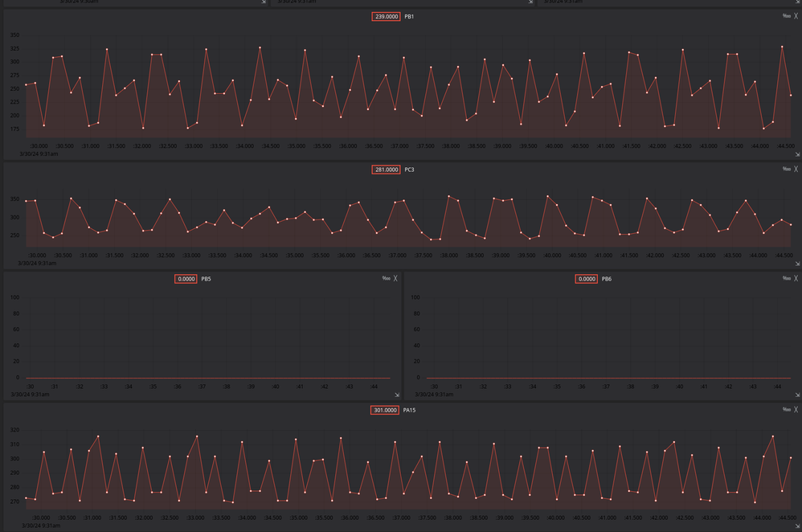Close the PB6 chart panel
Image resolution: width=802 pixels, height=532 pixels.
[796, 279]
